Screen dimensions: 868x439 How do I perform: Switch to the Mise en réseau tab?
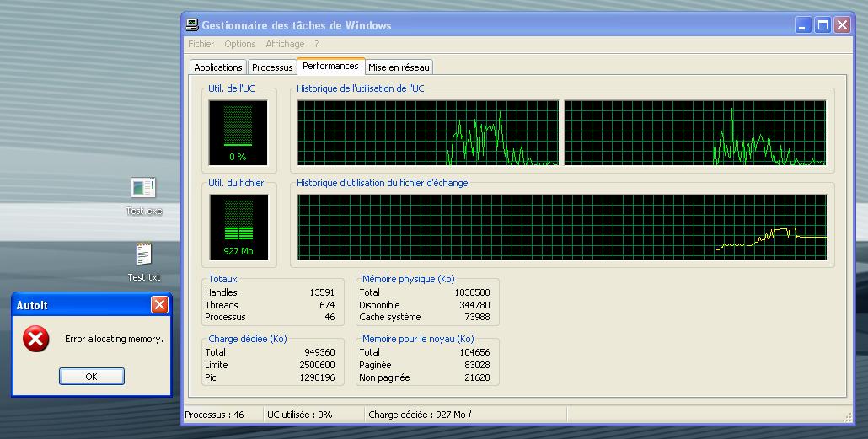click(x=399, y=67)
